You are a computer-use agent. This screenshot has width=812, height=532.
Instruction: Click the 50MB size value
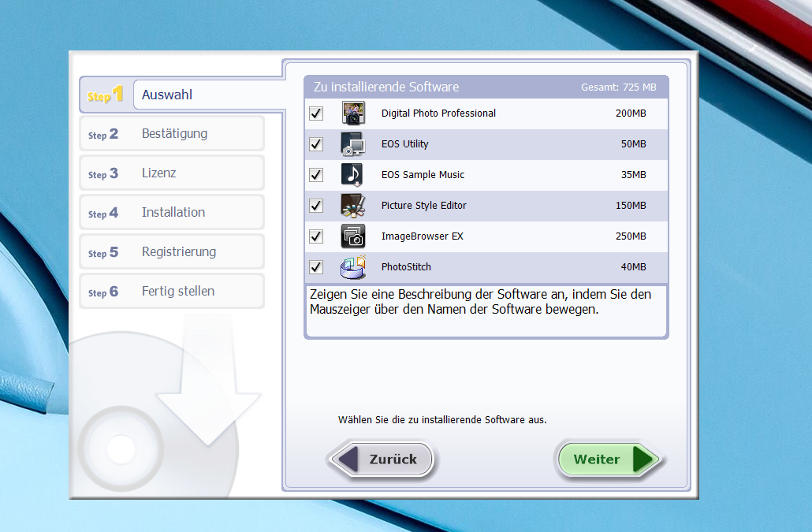pos(634,144)
